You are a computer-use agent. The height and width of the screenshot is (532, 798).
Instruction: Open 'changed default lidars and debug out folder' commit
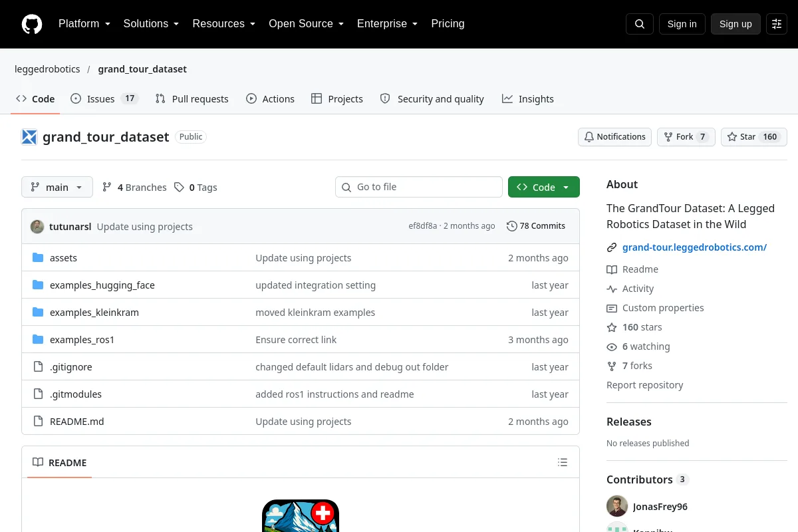[352, 367]
